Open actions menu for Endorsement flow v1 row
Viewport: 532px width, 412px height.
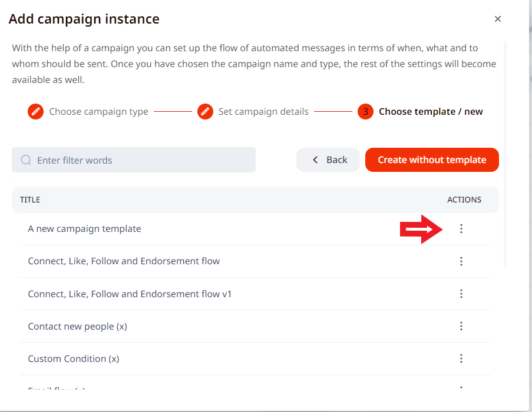461,294
